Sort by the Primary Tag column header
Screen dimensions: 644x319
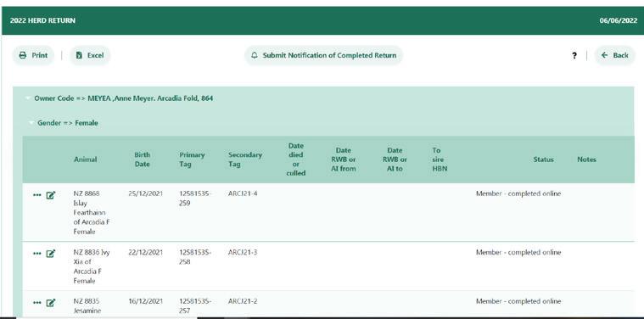[x=192, y=159]
